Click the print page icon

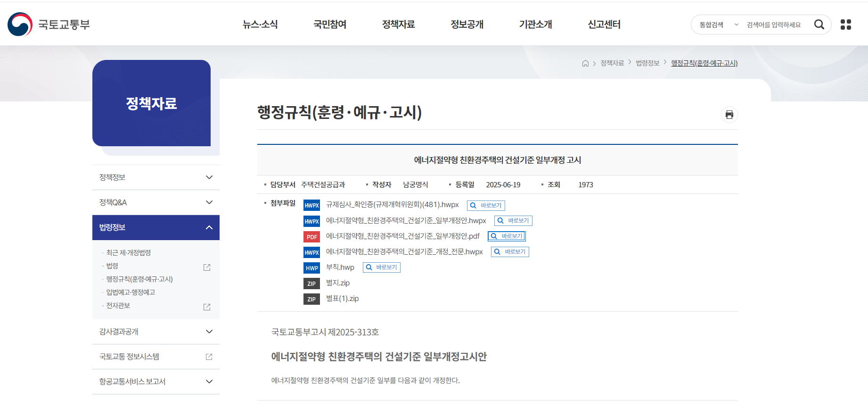click(729, 115)
